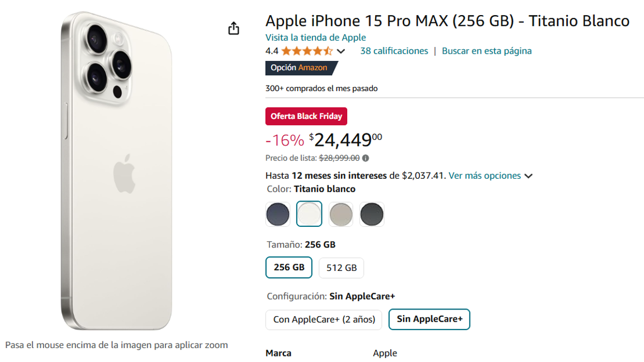Click the Oferta Black Friday badge
644x362 pixels.
point(306,116)
